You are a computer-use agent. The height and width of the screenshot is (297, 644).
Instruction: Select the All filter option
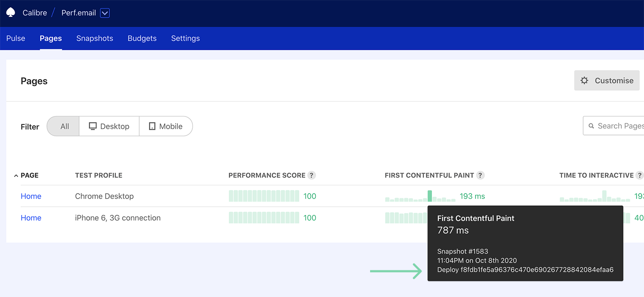pyautogui.click(x=64, y=126)
